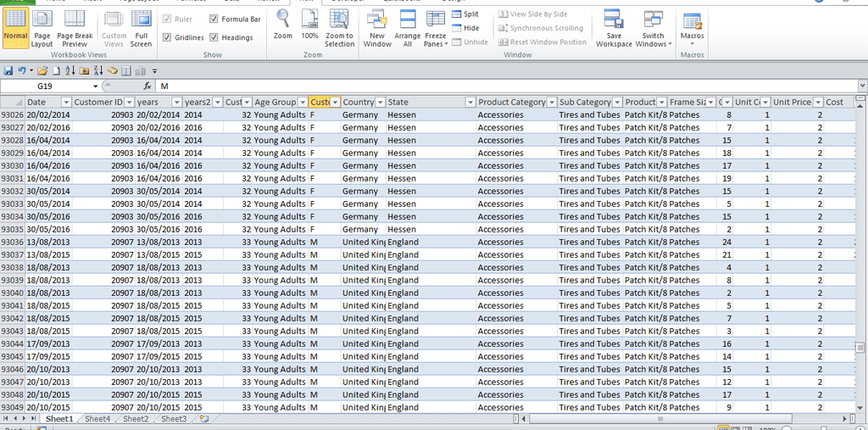The image size is (868, 430).
Task: Toggle the Gridlines checkbox
Action: 167,37
